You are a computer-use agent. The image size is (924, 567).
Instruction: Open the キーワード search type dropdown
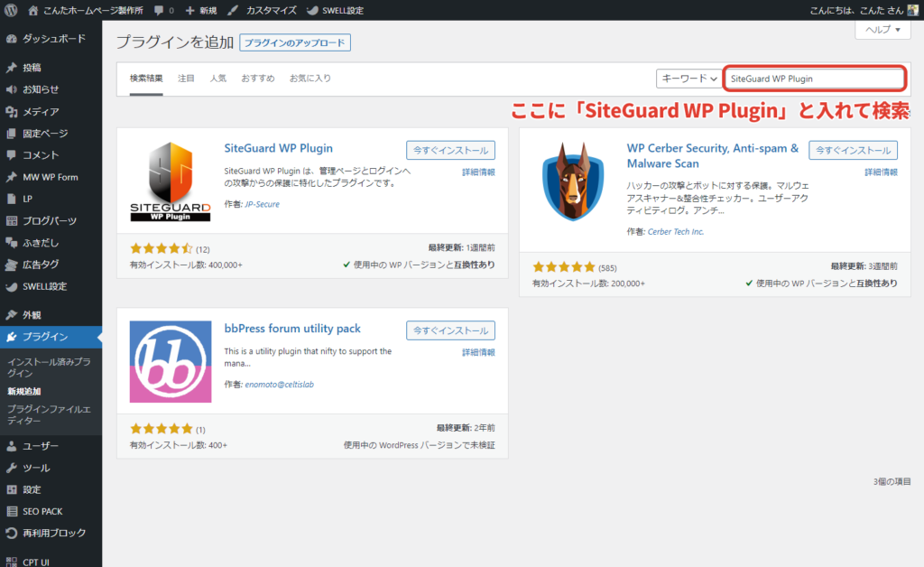tap(688, 79)
